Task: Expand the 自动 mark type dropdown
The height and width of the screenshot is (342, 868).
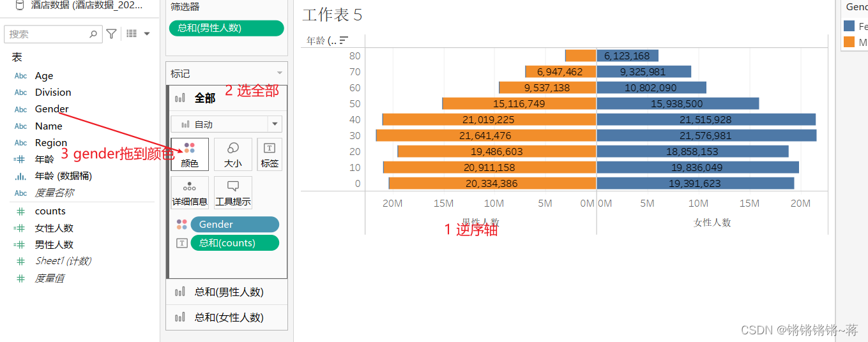Action: tap(275, 124)
